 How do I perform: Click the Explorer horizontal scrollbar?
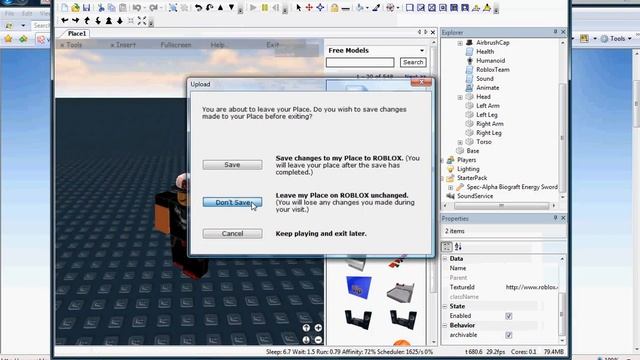pos(500,206)
